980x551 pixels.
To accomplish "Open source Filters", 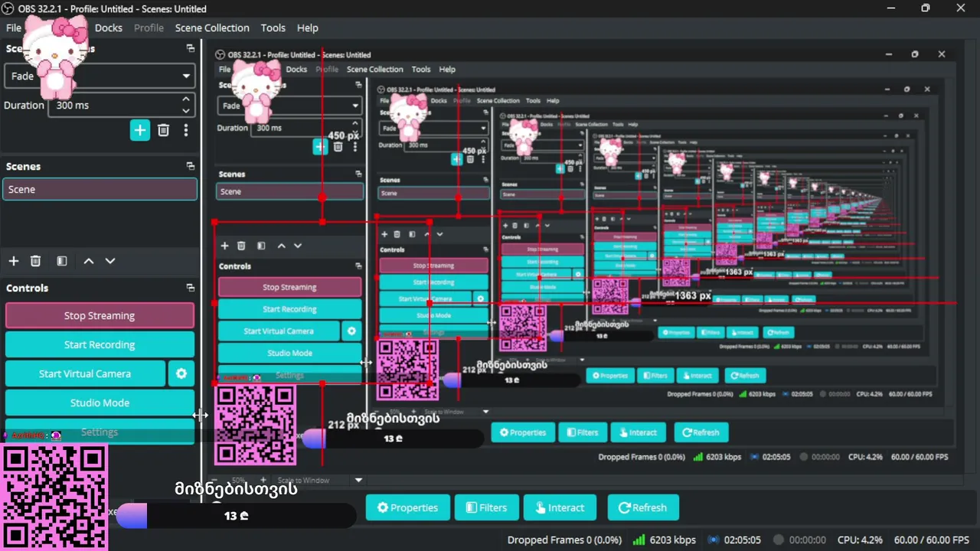I will coord(486,507).
